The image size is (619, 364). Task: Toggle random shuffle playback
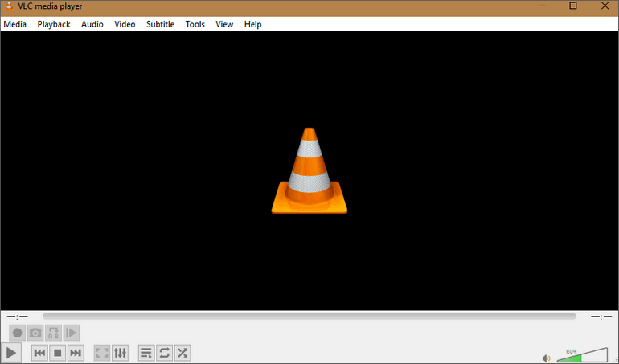182,353
